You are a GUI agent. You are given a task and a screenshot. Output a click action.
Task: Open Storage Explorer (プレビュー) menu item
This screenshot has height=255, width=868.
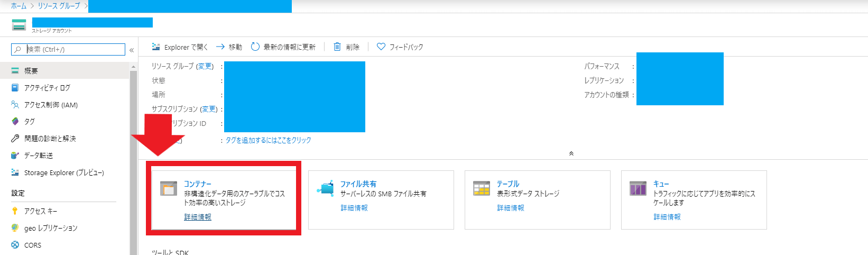(x=64, y=172)
